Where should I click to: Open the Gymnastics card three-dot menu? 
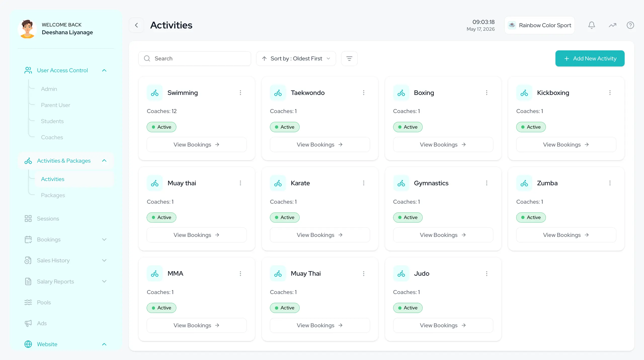click(487, 183)
